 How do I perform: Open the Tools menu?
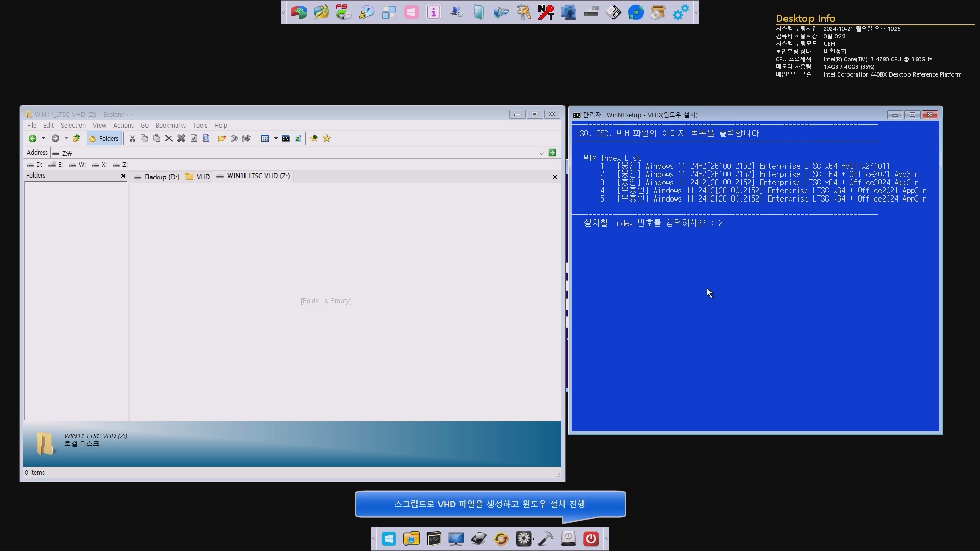[200, 125]
